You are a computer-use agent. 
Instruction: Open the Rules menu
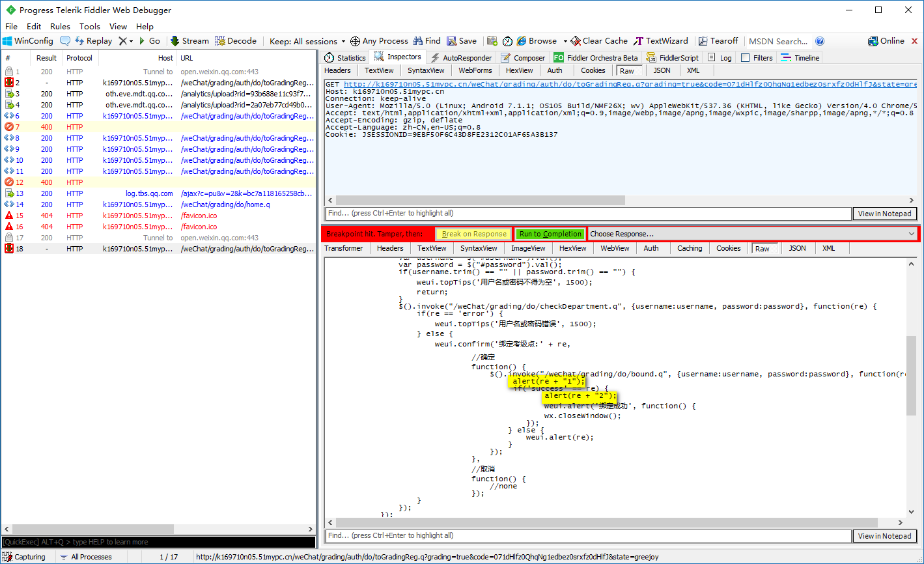[x=60, y=27]
